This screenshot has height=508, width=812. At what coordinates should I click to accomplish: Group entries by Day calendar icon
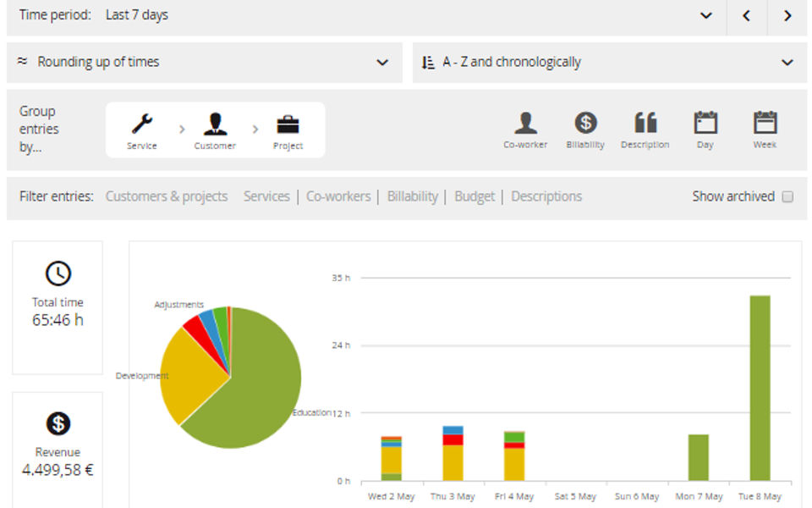705,123
